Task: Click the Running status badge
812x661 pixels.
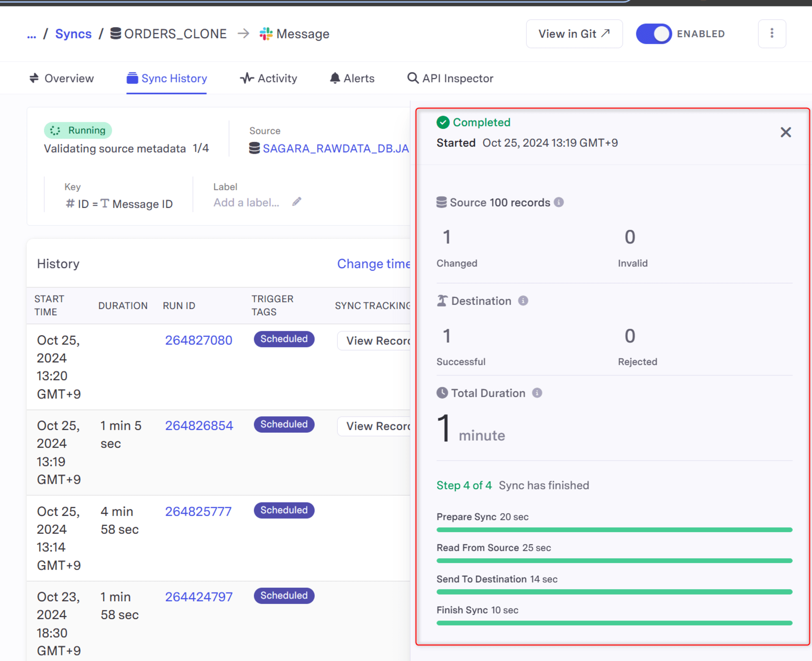Action: (78, 130)
